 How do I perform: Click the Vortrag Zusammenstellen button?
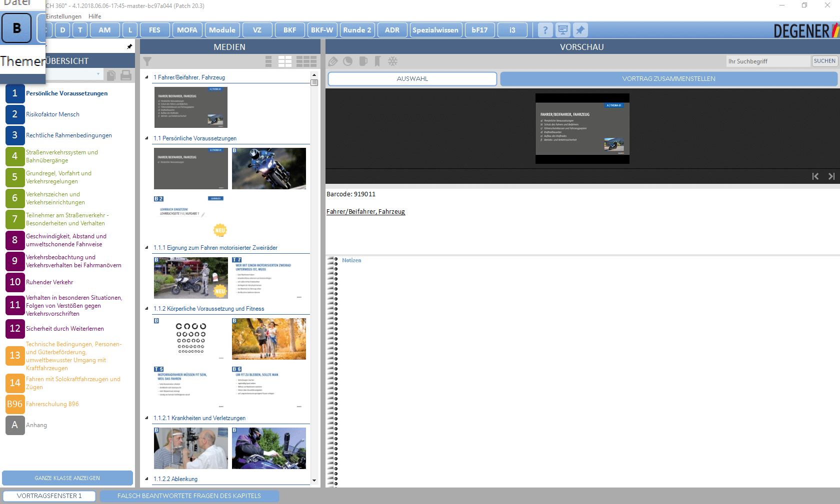point(668,79)
